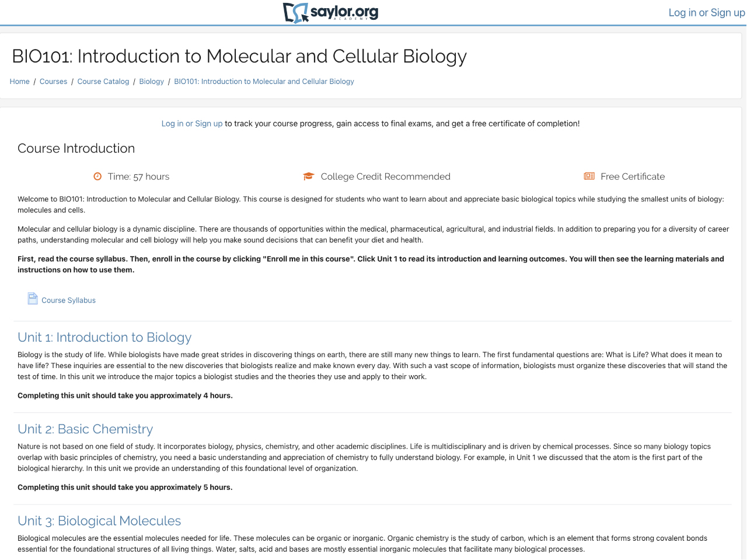Go to the Home breadcrumb

click(x=20, y=82)
